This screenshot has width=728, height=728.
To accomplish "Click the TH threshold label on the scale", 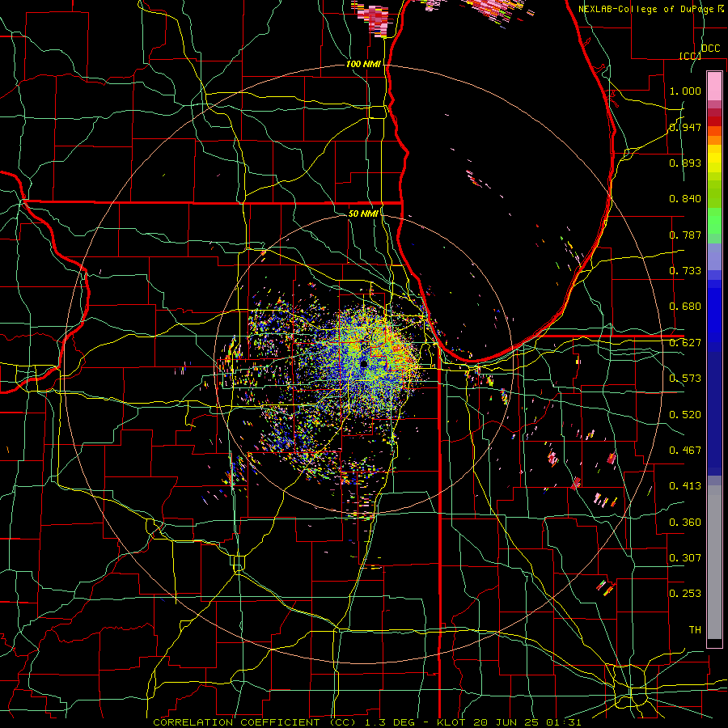I will [x=695, y=630].
